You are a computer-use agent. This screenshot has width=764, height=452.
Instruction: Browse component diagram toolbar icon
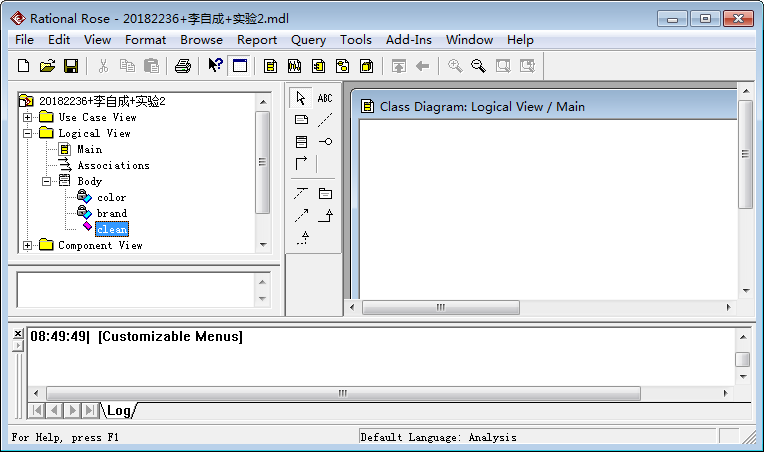[319, 66]
